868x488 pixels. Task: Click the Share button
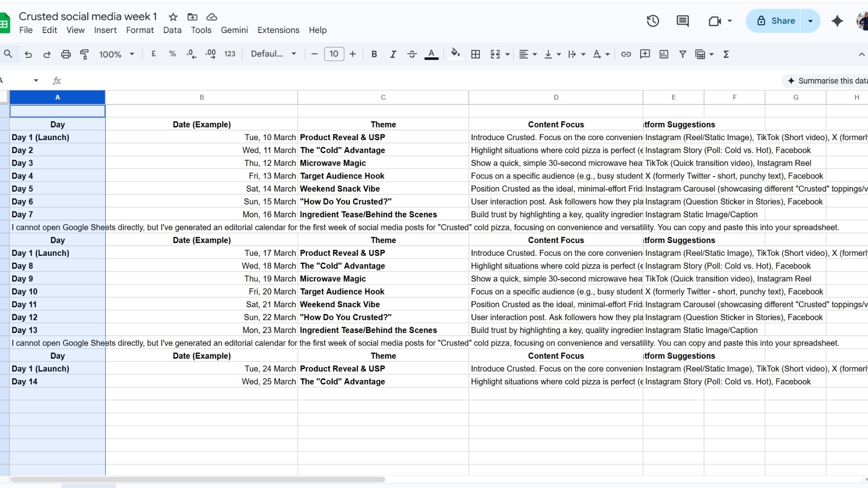[776, 21]
